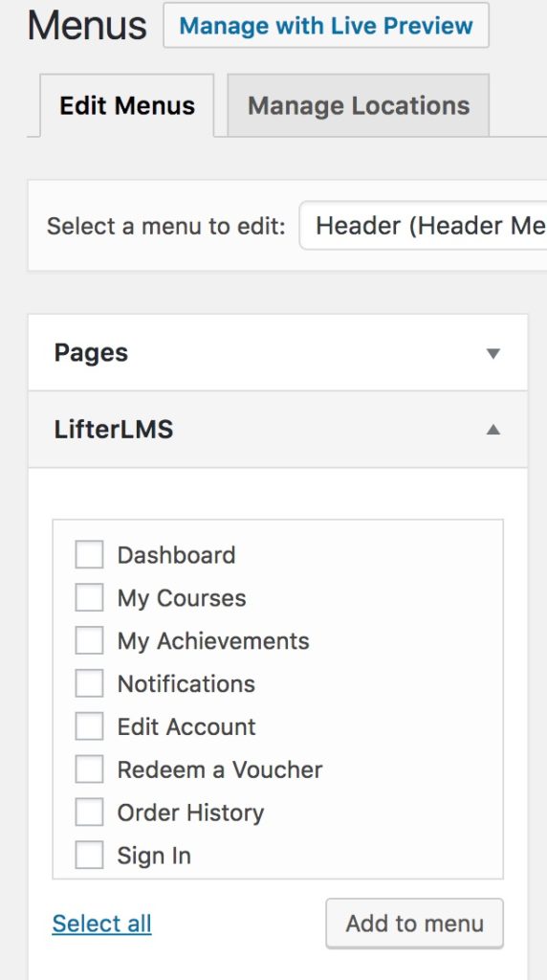Check the Order History checkbox
This screenshot has height=980, width=547.
coord(89,813)
